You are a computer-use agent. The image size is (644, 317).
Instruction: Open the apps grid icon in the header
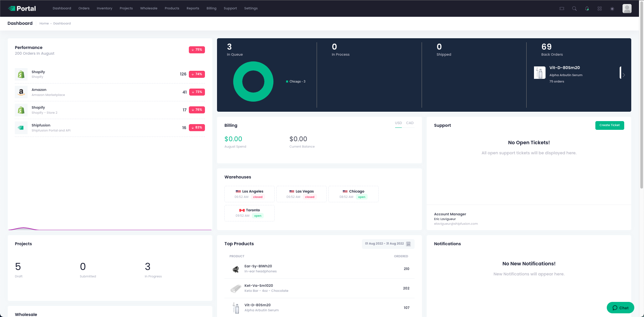point(600,8)
